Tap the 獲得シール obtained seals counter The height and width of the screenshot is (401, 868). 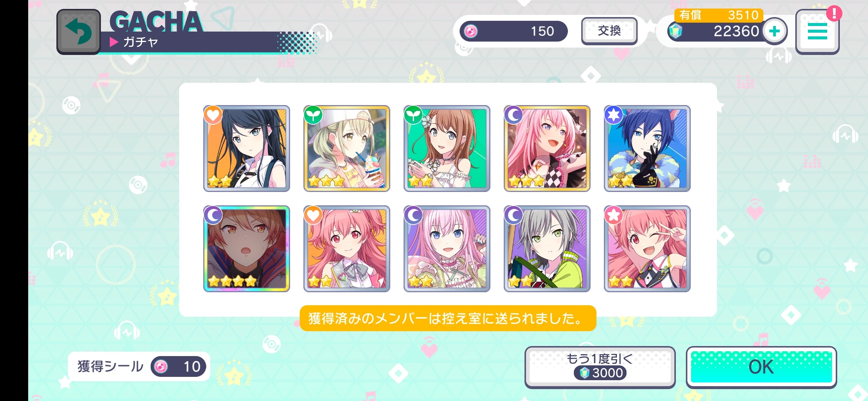click(139, 366)
